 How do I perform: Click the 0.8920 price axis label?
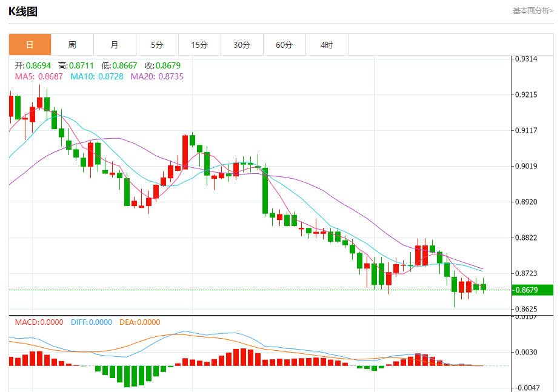coord(526,202)
